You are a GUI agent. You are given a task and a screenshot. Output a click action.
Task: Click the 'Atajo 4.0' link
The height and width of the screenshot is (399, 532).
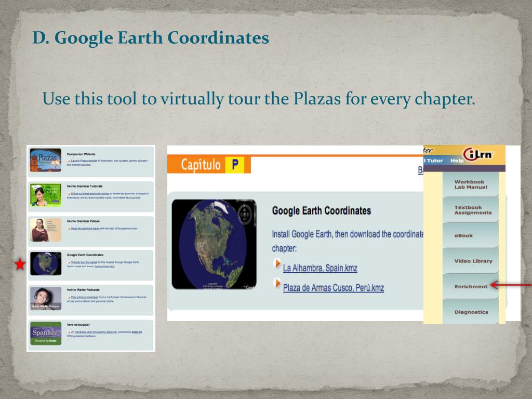click(137, 332)
